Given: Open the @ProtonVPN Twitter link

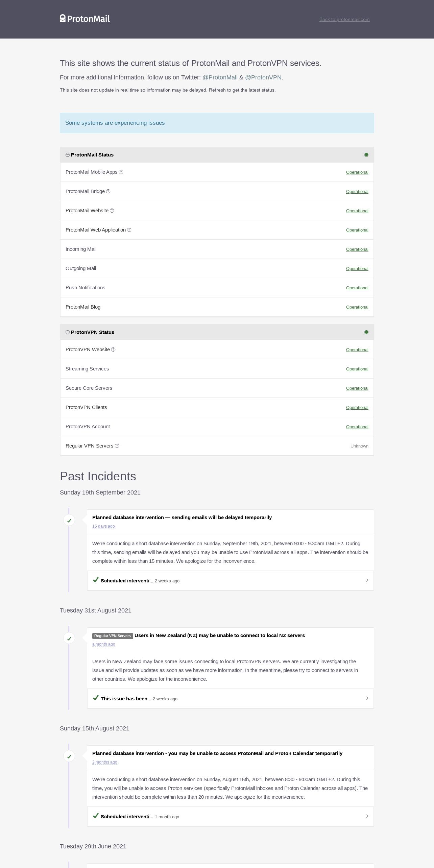Looking at the screenshot, I should [x=263, y=77].
